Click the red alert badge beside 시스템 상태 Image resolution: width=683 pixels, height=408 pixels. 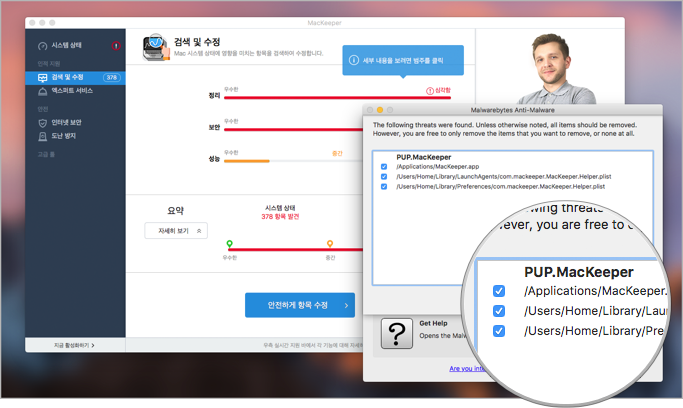(x=116, y=46)
